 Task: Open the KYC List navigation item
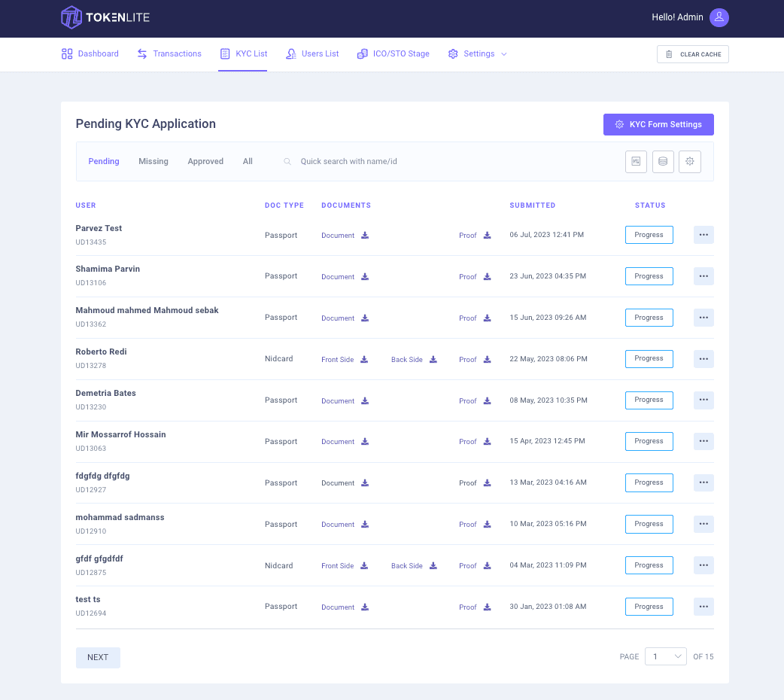(244, 54)
